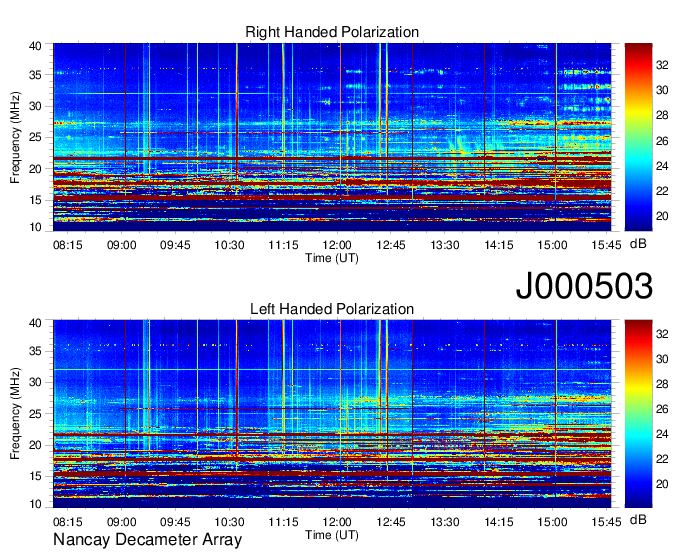Click the 08:15 time tick under Left Handed plot
Image resolution: width=680 pixels, height=552 pixels.
(x=68, y=522)
